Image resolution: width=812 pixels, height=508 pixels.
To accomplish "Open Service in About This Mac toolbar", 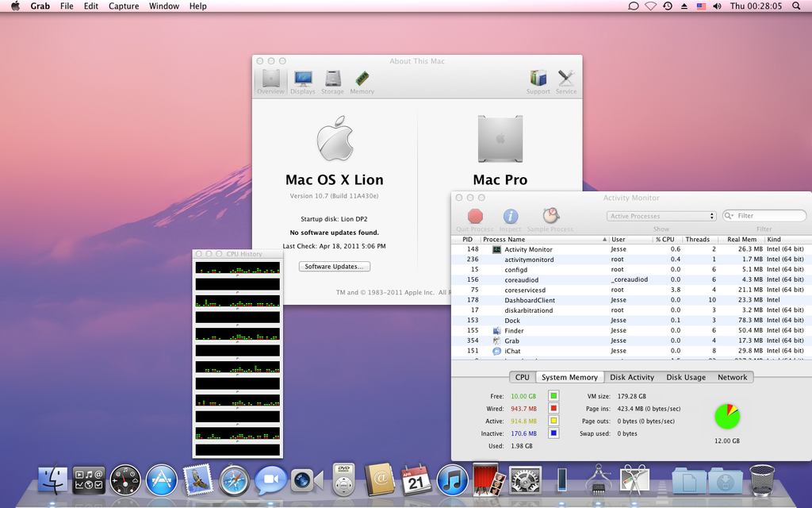I will (x=566, y=82).
